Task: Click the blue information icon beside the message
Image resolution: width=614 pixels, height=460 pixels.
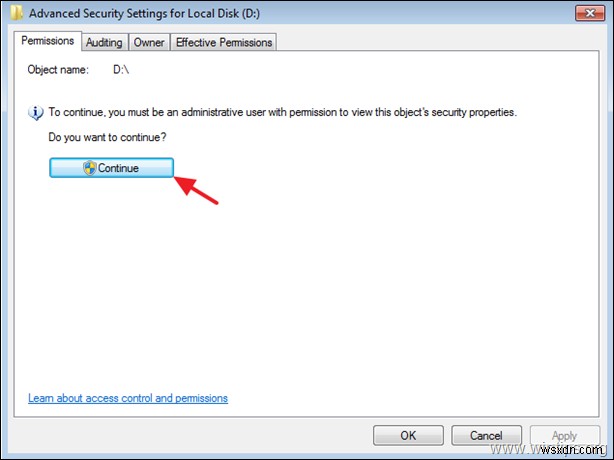Action: pyautogui.click(x=36, y=113)
